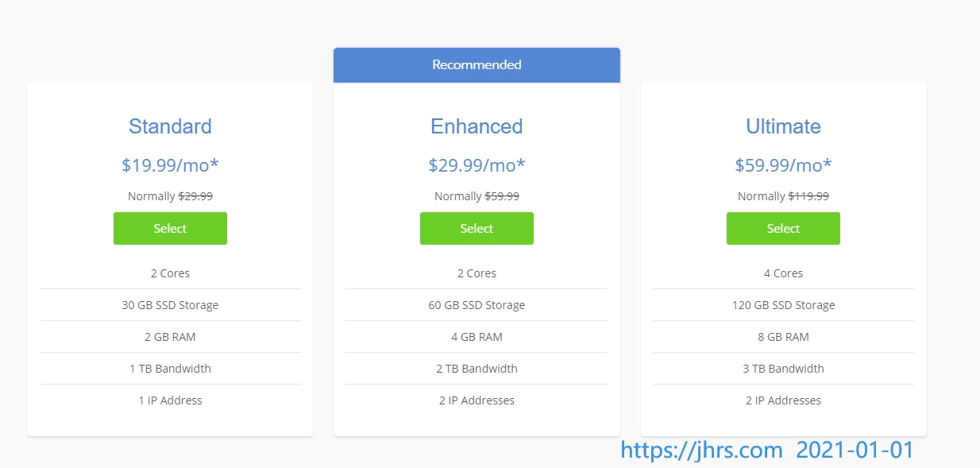Click the 30 GB SSD Storage row
The width and height of the screenshot is (980, 468).
click(170, 305)
